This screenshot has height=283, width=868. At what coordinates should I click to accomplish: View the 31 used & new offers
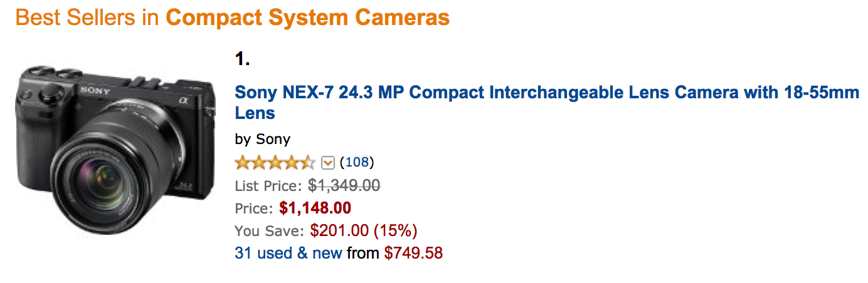[x=288, y=253]
